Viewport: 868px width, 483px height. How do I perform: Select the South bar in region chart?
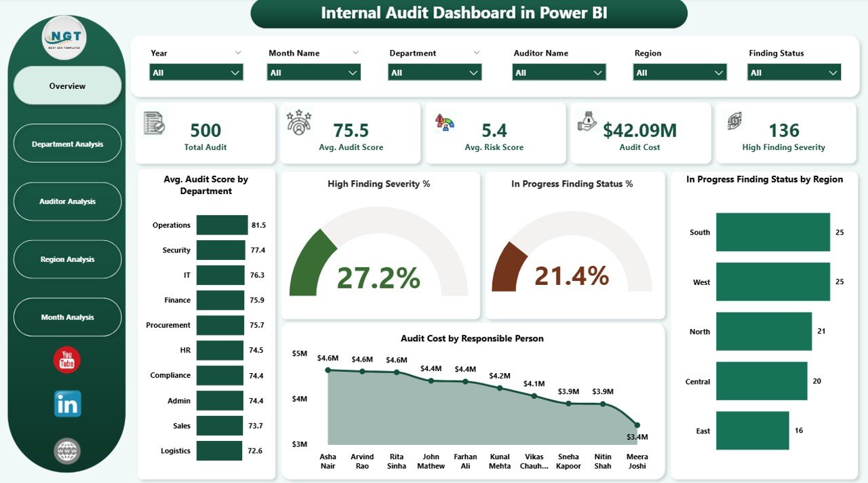click(773, 232)
